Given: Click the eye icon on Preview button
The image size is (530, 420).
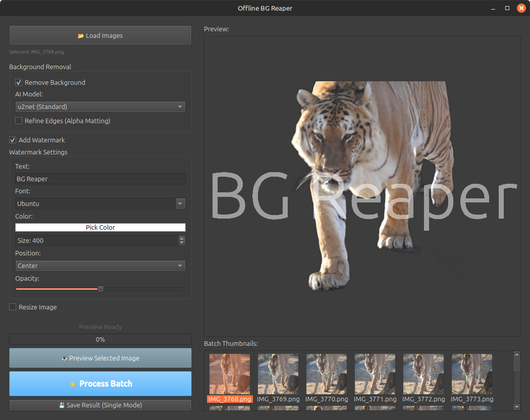Looking at the screenshot, I should coord(64,358).
